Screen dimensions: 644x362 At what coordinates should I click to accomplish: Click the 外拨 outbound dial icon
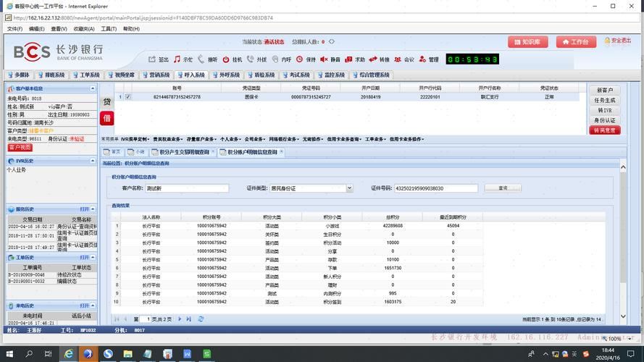[250, 59]
